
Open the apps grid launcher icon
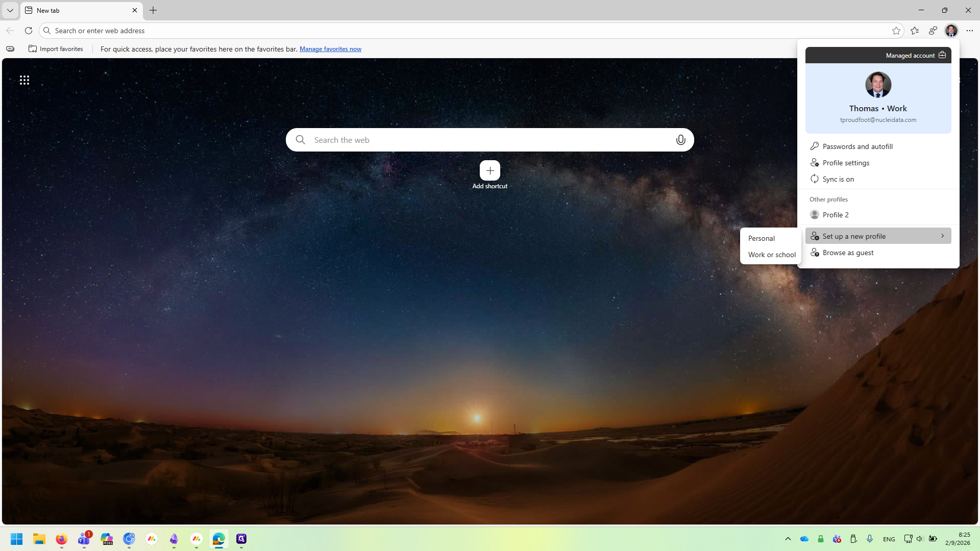coord(24,80)
